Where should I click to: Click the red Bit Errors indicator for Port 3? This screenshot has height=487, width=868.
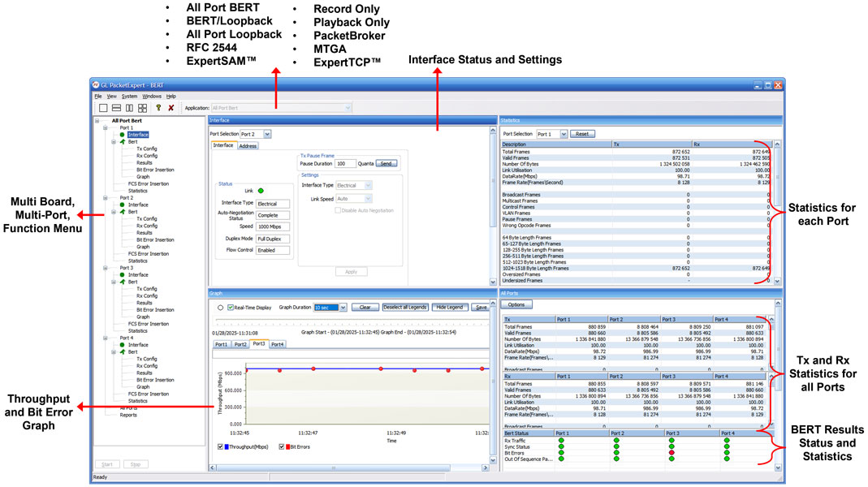[x=672, y=453]
